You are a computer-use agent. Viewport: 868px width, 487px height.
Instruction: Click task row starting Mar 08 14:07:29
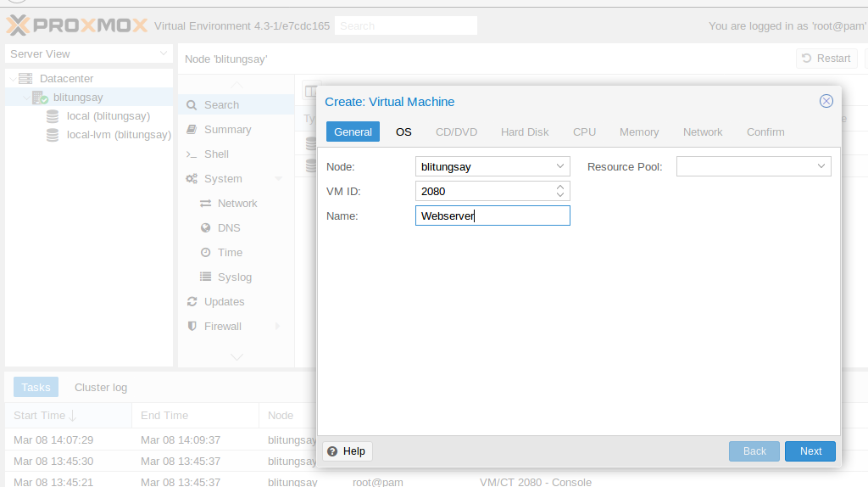[x=160, y=439]
